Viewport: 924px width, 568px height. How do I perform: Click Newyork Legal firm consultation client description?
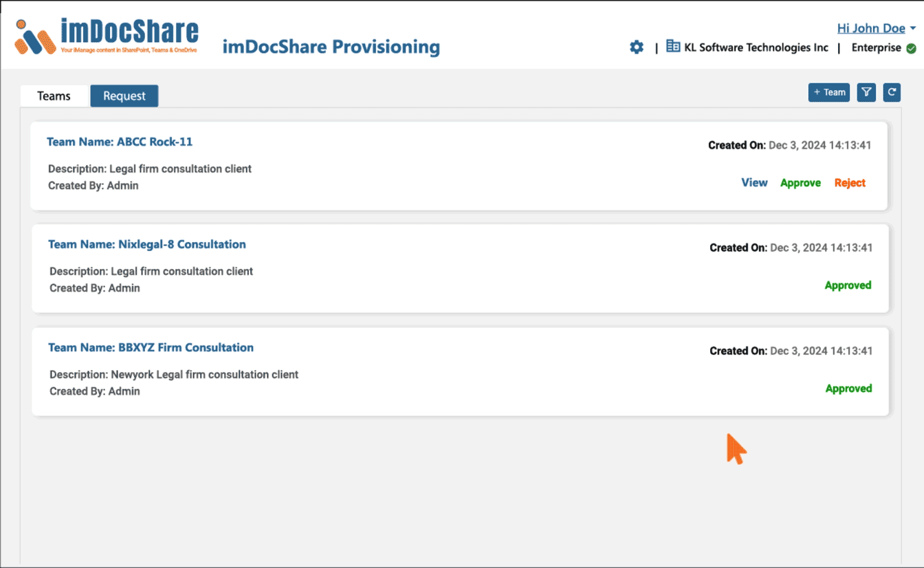174,375
